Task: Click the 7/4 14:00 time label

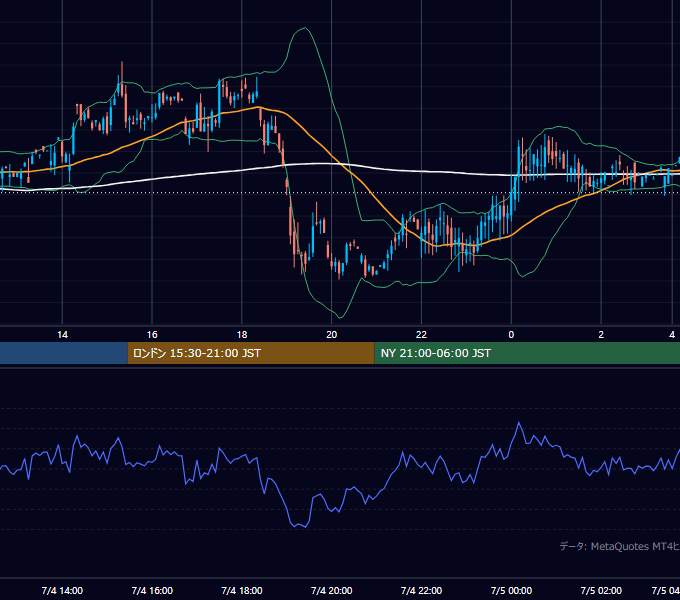Action: click(62, 591)
